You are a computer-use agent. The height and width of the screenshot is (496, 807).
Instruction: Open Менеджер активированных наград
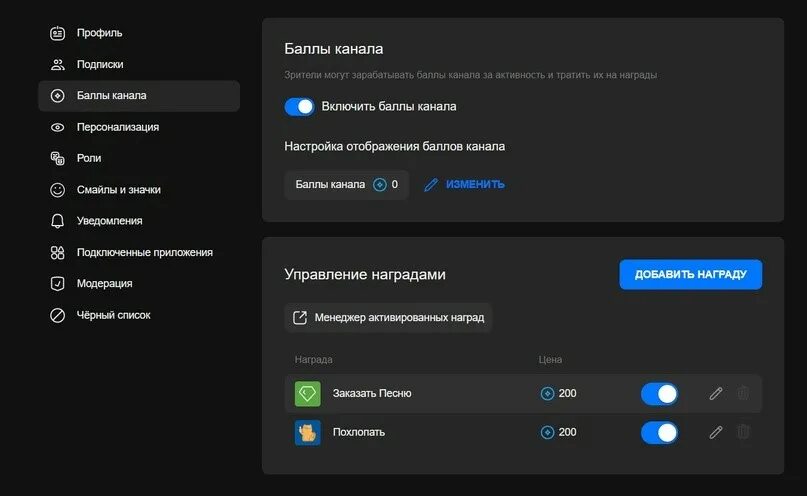pos(388,317)
